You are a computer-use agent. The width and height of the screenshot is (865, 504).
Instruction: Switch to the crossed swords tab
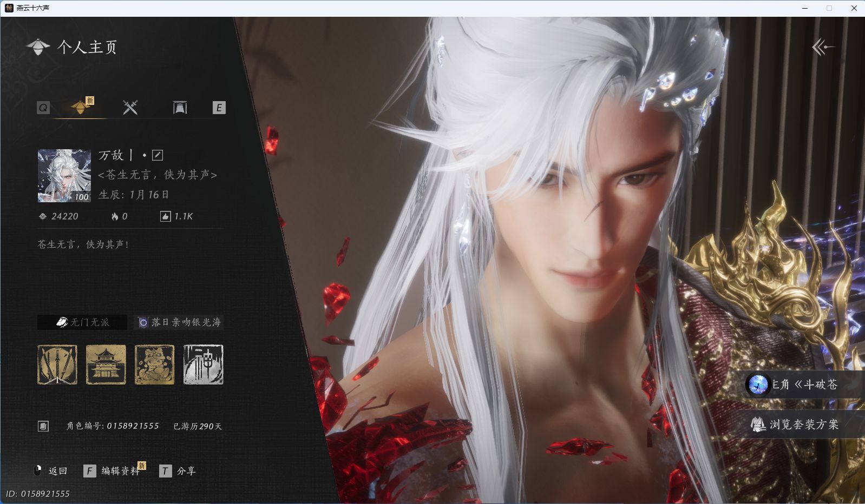130,108
